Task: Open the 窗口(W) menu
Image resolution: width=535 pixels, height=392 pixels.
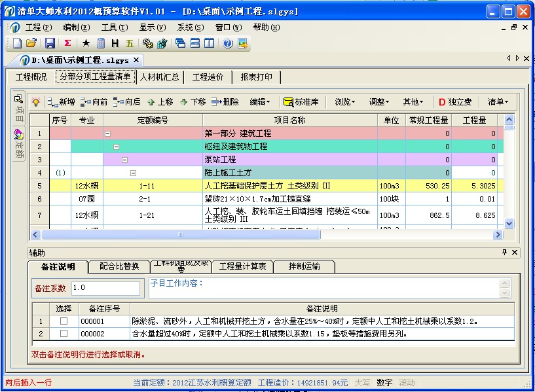Action: [229, 27]
